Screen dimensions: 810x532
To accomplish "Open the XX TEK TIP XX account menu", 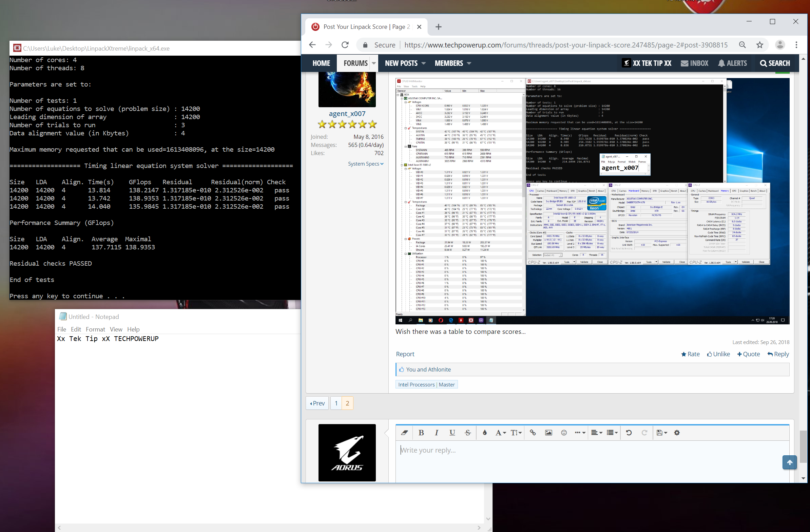I will 647,63.
